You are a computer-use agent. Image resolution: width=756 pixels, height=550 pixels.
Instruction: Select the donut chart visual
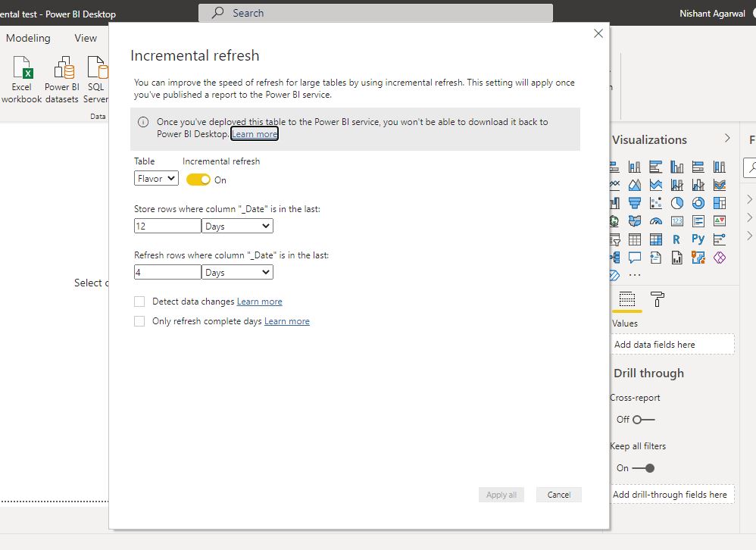pos(698,203)
